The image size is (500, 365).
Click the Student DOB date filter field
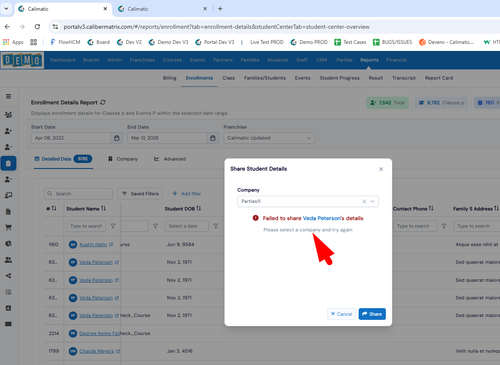187,226
